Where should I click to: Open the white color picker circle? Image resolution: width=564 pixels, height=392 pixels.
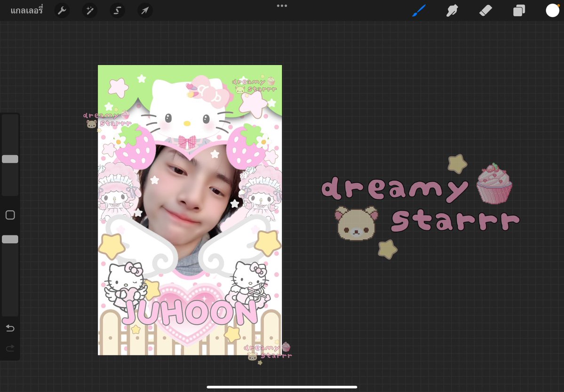coord(553,10)
